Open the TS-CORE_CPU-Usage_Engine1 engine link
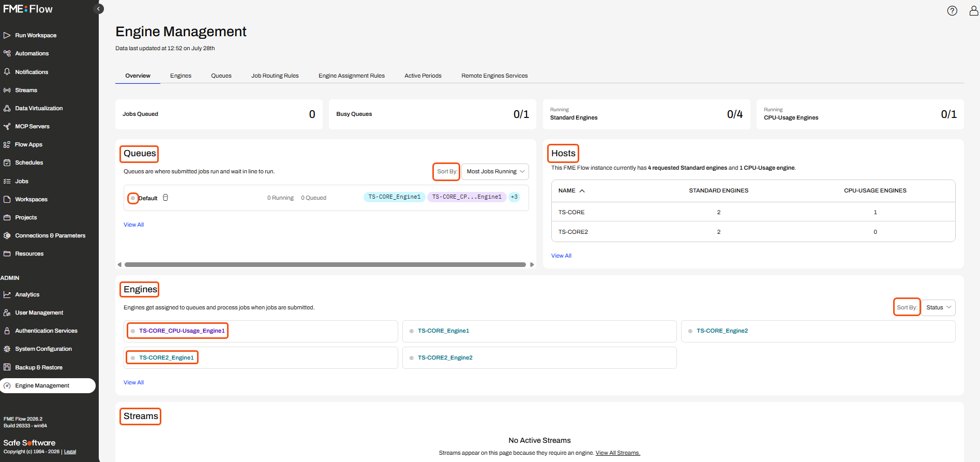 click(x=182, y=331)
